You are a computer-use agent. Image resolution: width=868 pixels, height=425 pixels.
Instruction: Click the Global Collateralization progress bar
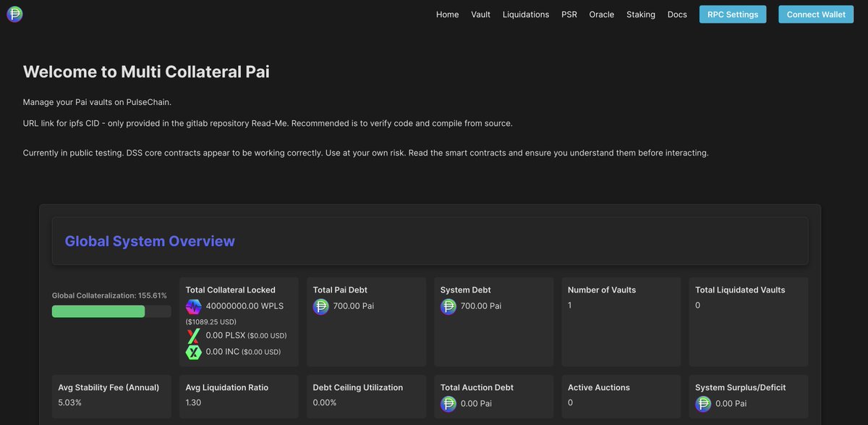(x=111, y=311)
